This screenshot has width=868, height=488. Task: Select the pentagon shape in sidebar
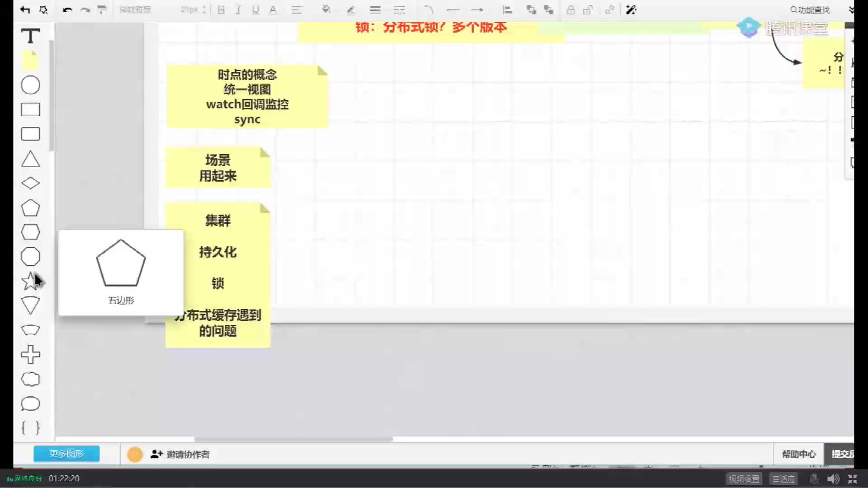(x=30, y=208)
